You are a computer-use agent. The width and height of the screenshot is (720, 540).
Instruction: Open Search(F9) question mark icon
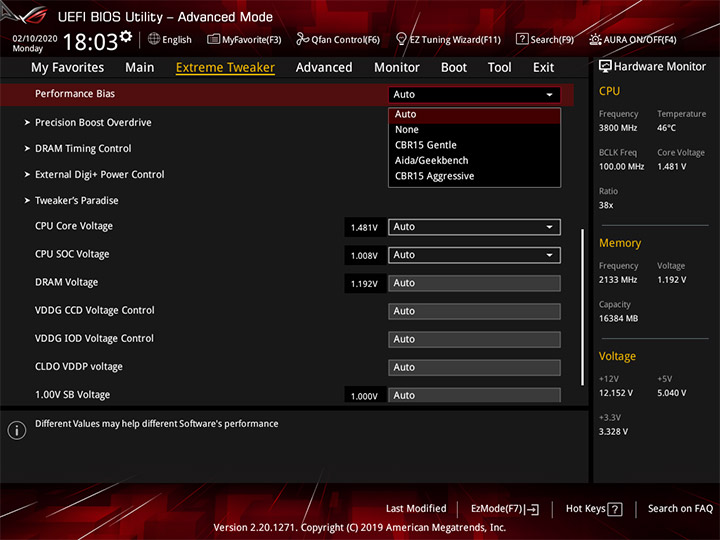coord(522,39)
